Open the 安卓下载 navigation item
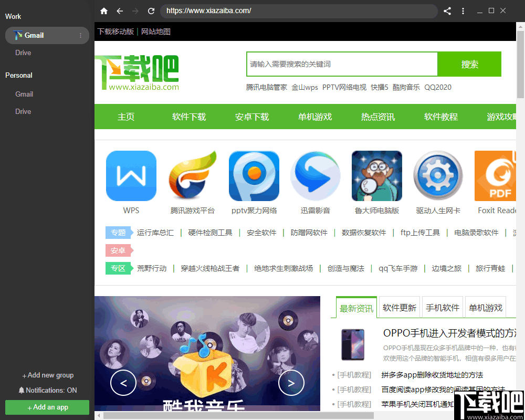The height and width of the screenshot is (420, 525). pyautogui.click(x=252, y=117)
